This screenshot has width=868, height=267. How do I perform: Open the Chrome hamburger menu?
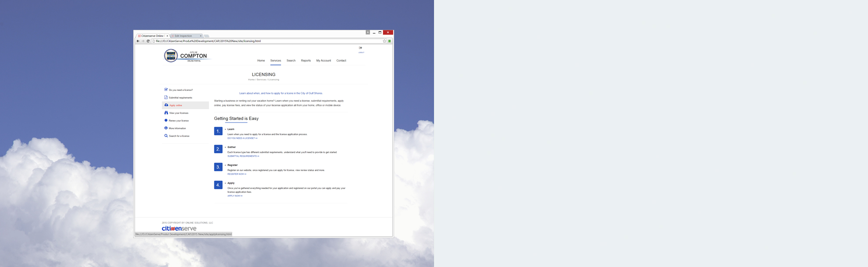tap(389, 41)
